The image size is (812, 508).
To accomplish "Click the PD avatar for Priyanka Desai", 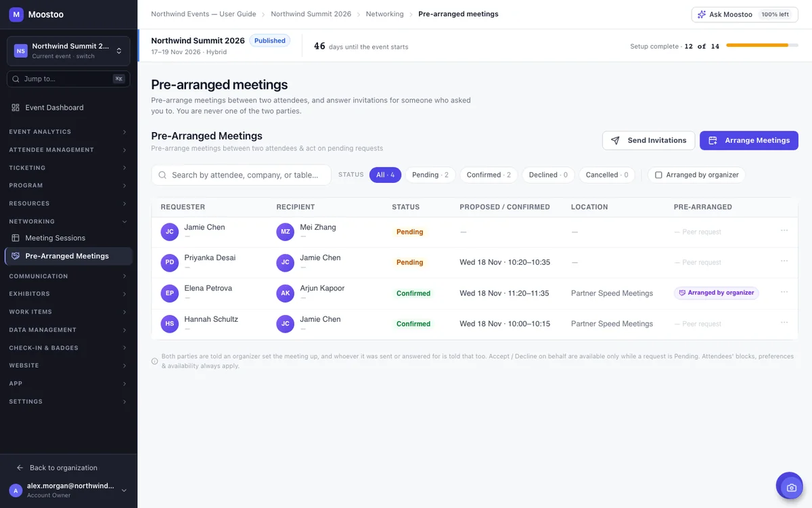I will [x=170, y=262].
